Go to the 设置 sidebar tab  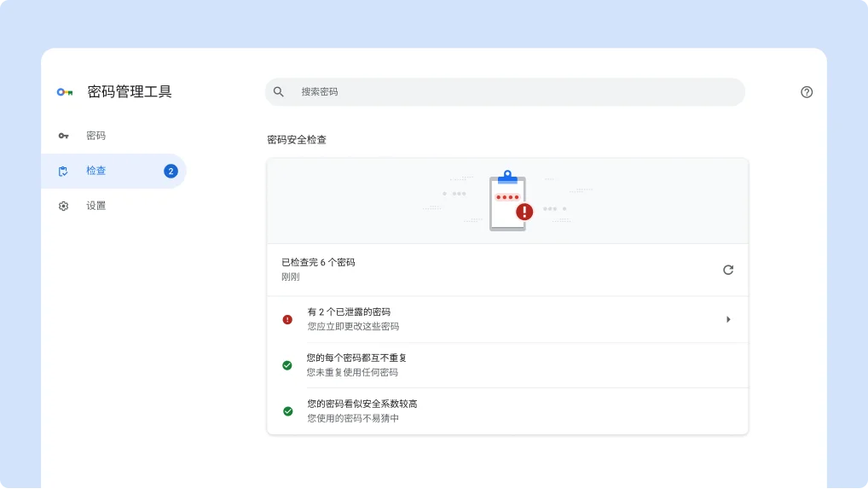click(95, 206)
